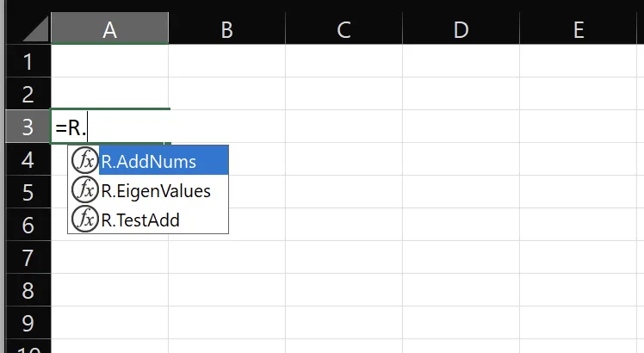Screen dimensions: 644x353
Task: Select row 3 header
Action: pos(28,127)
